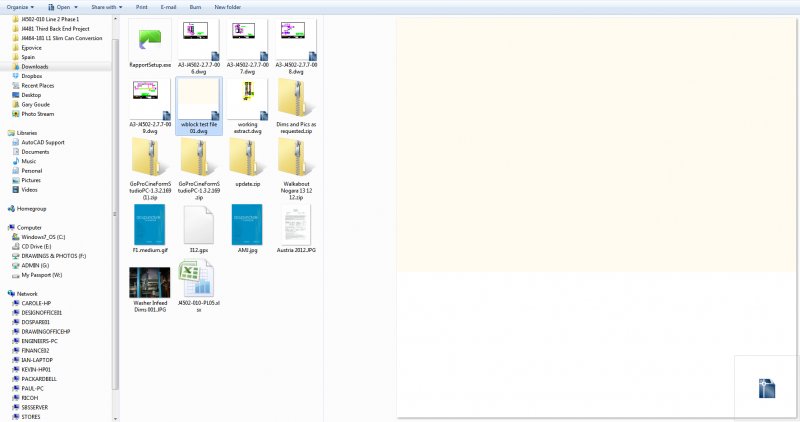The image size is (800, 422).
Task: Open ENGINEERS-PC network computer
Action: (39, 341)
